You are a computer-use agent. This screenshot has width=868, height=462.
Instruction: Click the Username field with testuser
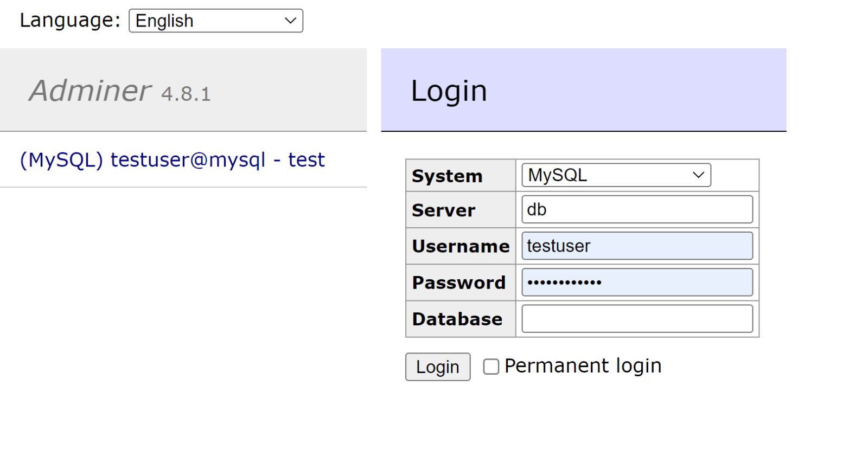[x=637, y=246]
